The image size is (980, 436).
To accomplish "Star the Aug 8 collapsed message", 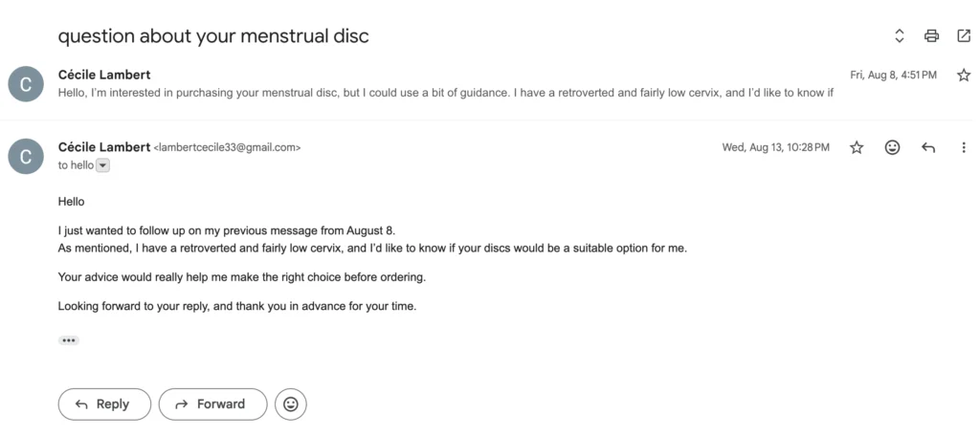I will point(964,75).
